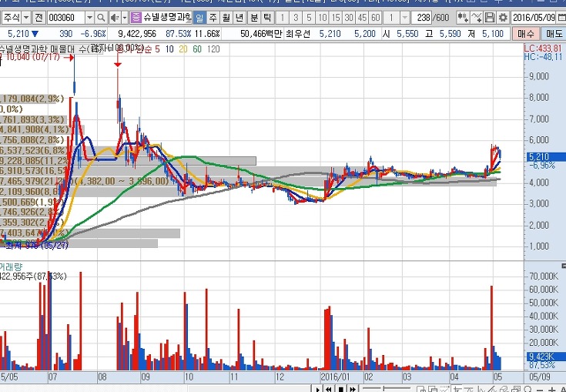566x392 pixels.
Task: Open the dropdown arrow beside the speaker
Action: pos(125,17)
